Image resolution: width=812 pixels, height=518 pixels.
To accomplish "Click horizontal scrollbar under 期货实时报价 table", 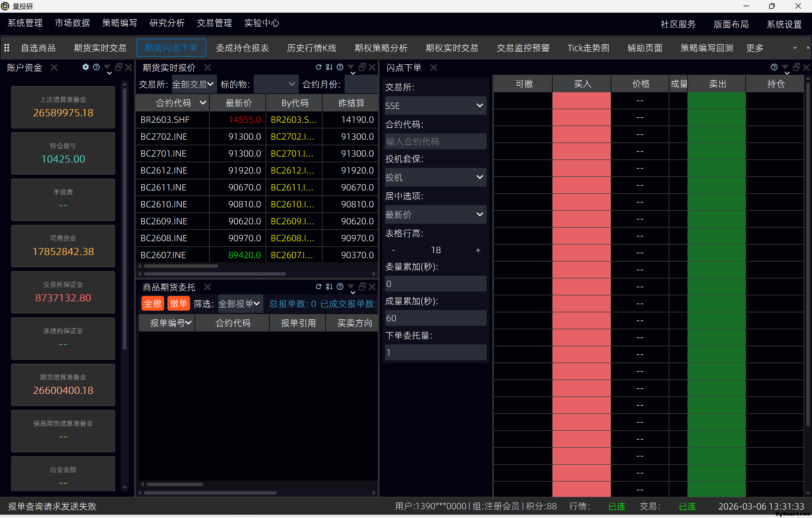I will click(x=181, y=266).
